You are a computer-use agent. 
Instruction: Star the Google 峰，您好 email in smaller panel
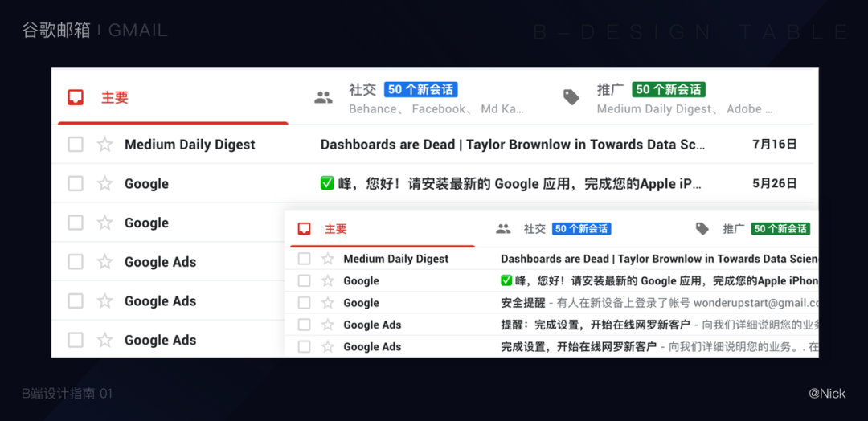point(328,280)
